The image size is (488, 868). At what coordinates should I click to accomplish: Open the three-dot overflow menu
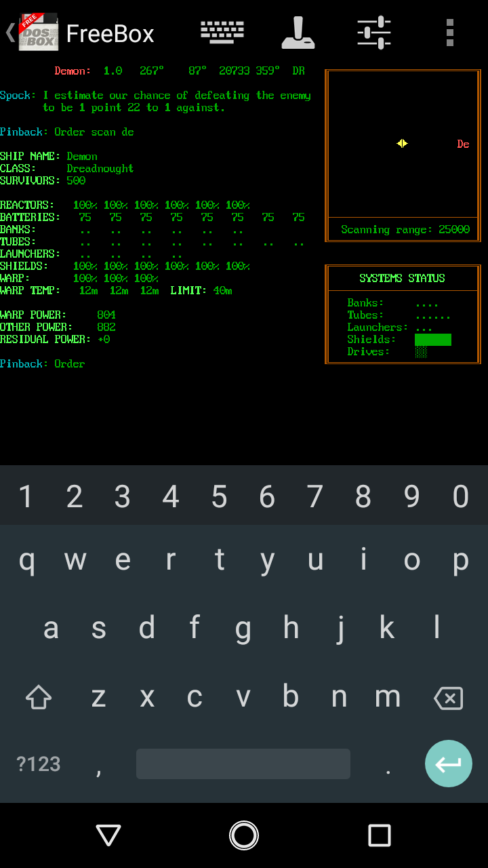pos(450,33)
